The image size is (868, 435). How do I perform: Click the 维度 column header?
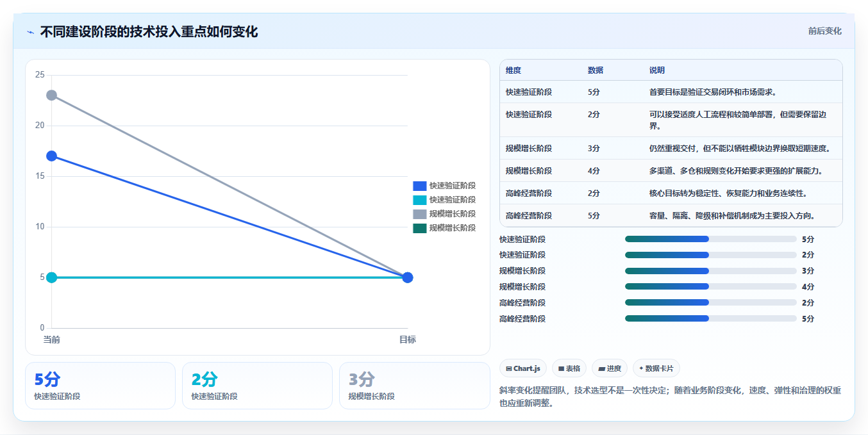(513, 70)
